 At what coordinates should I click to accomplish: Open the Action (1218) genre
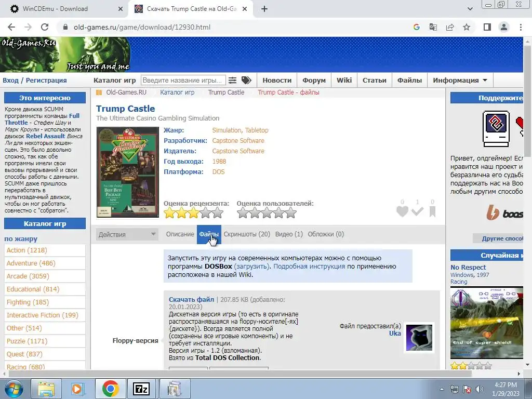coord(27,250)
